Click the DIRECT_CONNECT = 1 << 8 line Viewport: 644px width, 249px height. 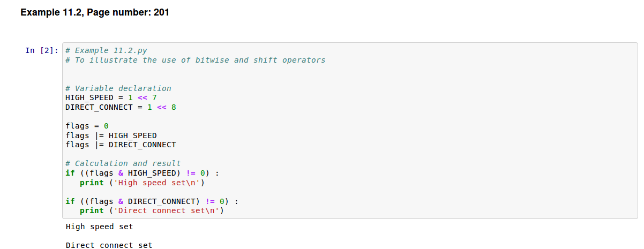(121, 107)
